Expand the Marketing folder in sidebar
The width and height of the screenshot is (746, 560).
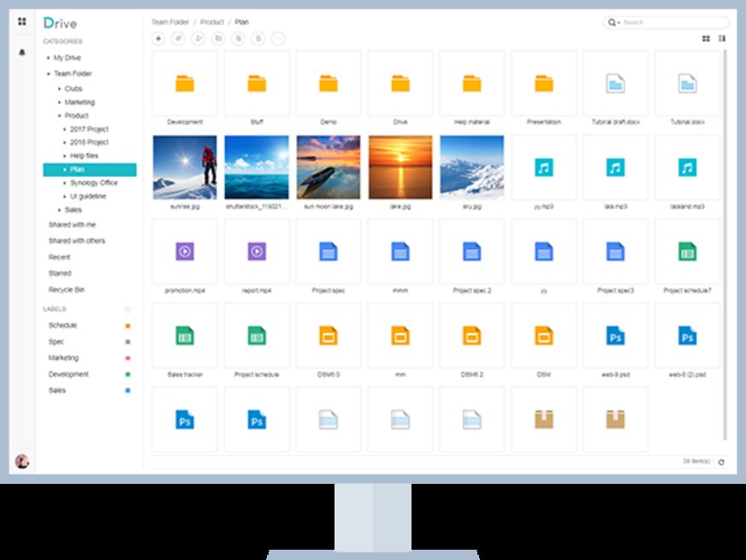[59, 103]
